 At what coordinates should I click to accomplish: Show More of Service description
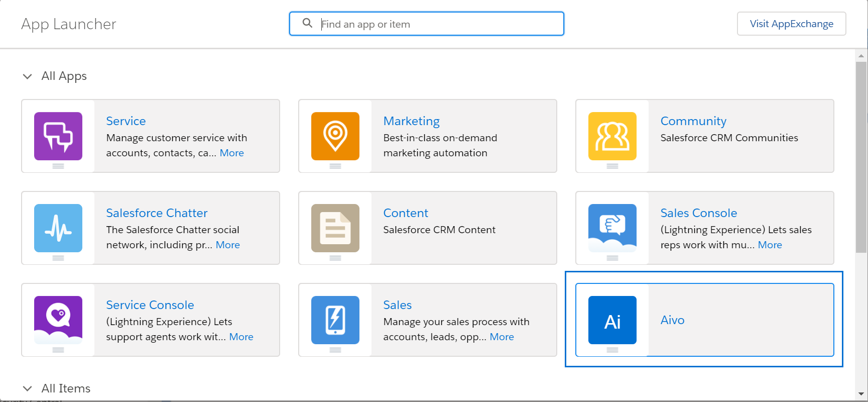tap(231, 153)
